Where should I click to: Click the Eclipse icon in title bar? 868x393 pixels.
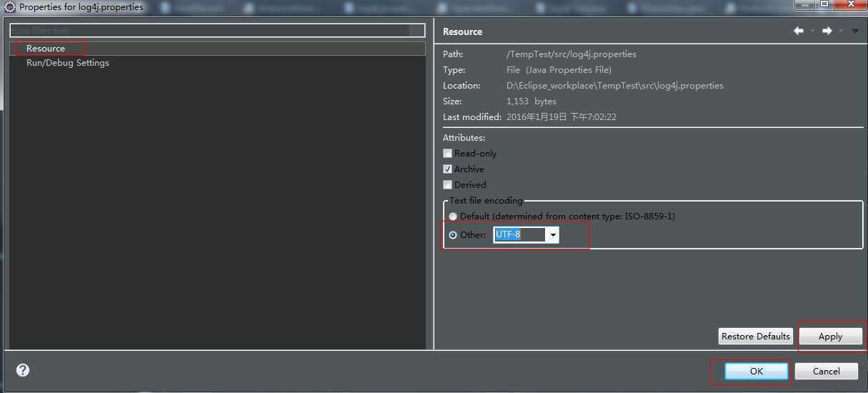click(x=9, y=7)
